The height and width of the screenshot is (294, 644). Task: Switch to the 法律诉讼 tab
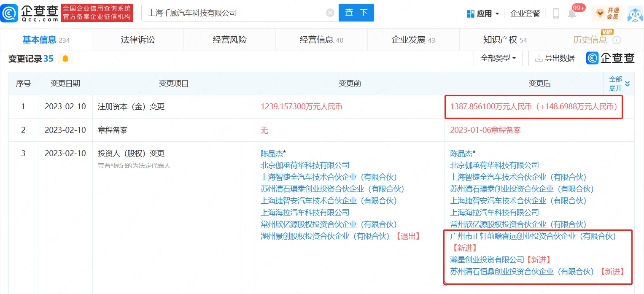(138, 40)
